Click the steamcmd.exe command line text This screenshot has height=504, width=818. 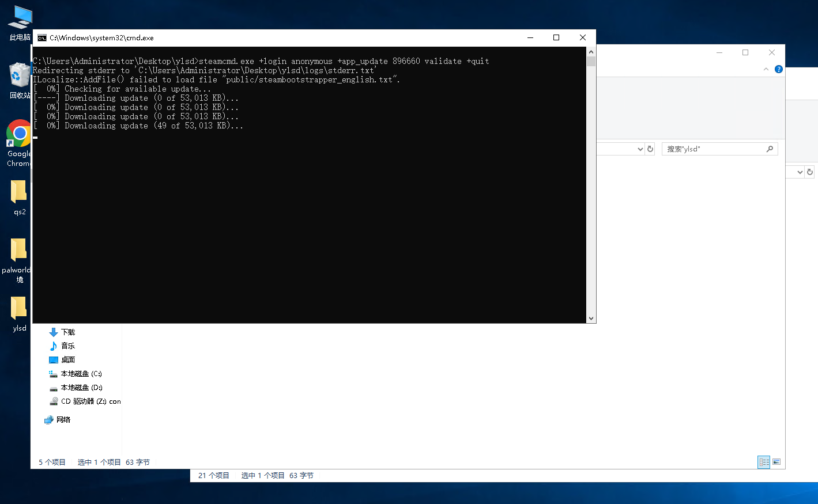tap(261, 61)
